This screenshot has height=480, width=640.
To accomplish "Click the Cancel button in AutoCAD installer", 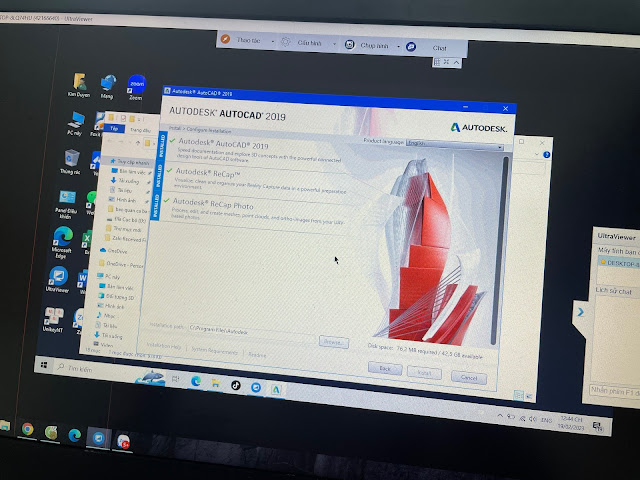I will [469, 378].
